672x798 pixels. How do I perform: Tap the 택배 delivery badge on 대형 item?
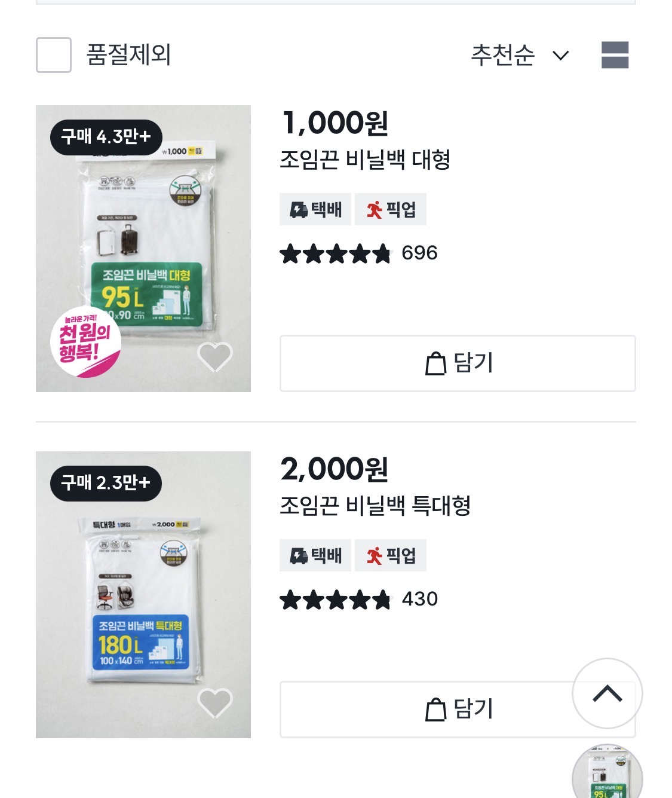tap(316, 209)
